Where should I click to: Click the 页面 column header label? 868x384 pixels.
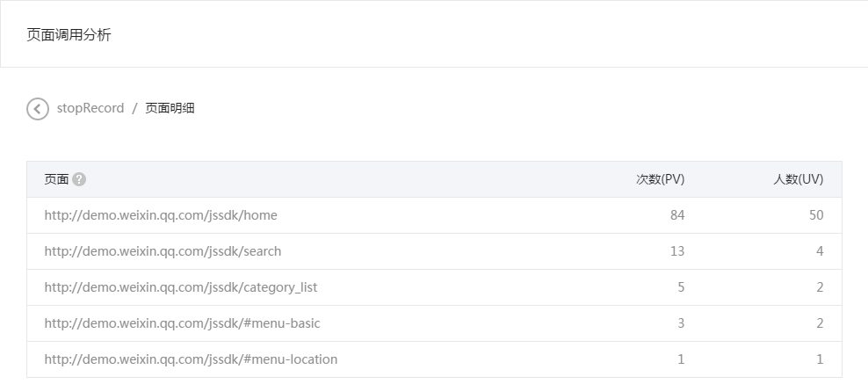click(56, 179)
